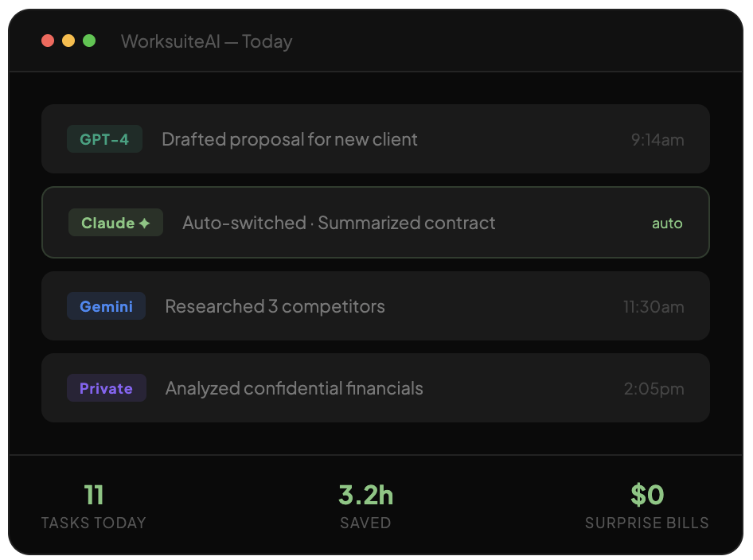Click the GPT-4 model badge
Screen dimensions: 753x560
point(104,139)
